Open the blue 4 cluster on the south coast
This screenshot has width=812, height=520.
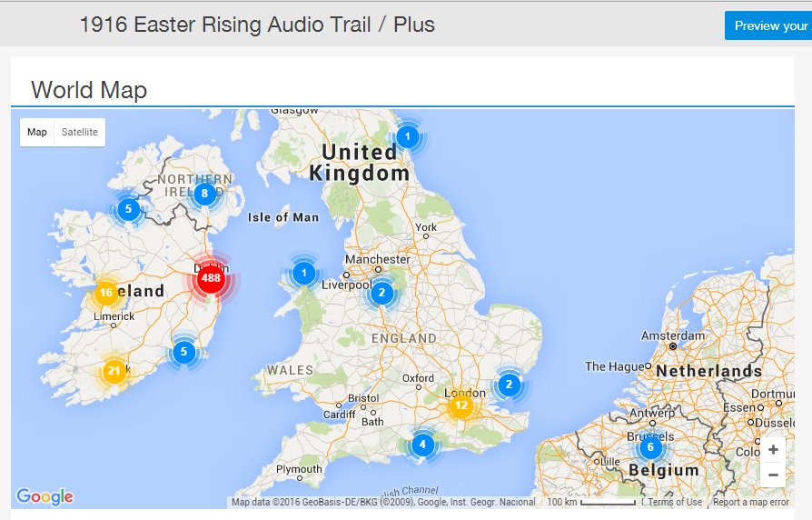(x=422, y=445)
